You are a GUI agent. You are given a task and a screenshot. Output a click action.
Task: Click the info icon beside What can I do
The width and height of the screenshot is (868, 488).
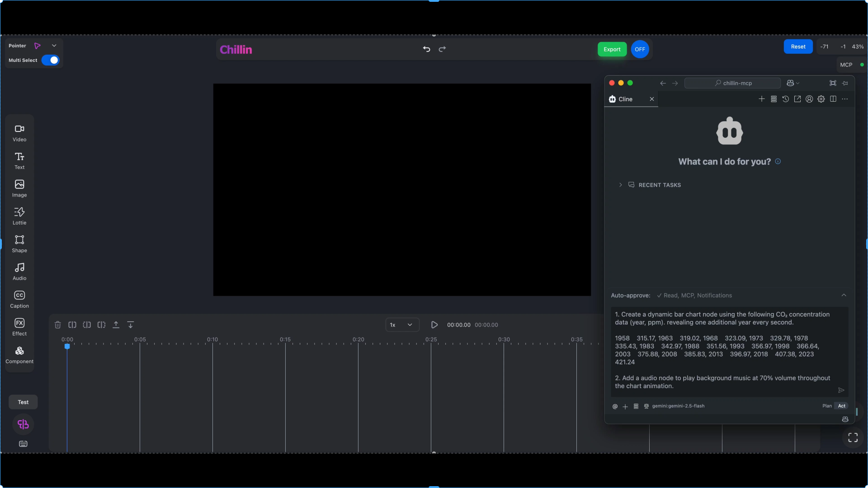[x=778, y=161]
